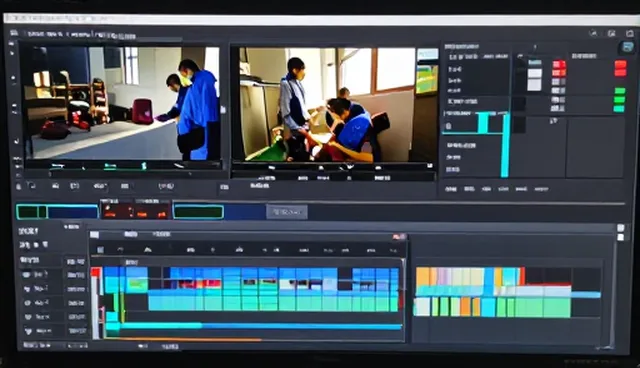
Task: Select the light-blue mini thumbnail beside the right monitor
Action: click(427, 55)
